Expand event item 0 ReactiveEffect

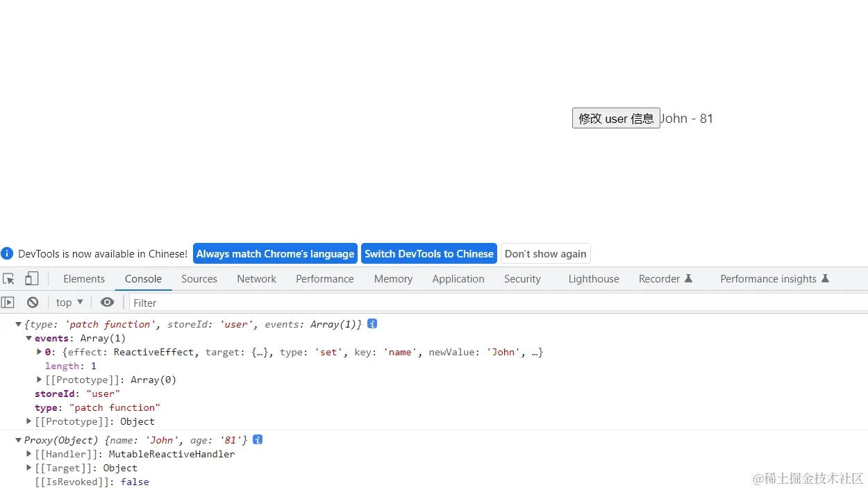coord(40,352)
